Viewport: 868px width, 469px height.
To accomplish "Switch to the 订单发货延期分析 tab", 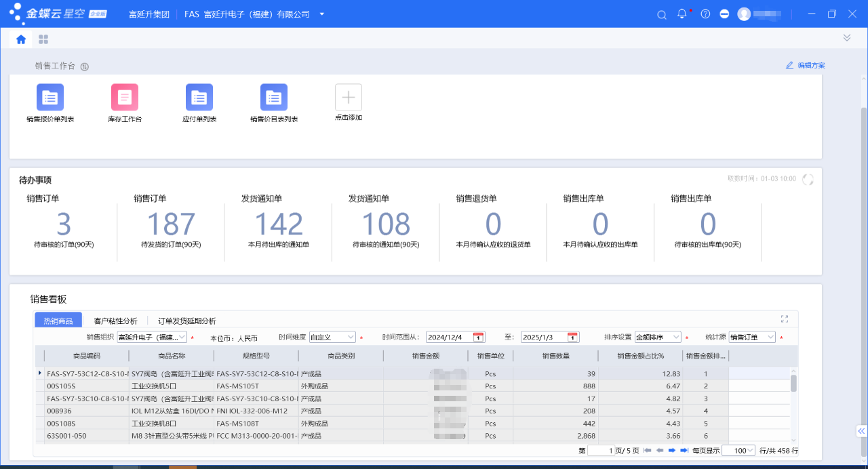I will tap(186, 321).
